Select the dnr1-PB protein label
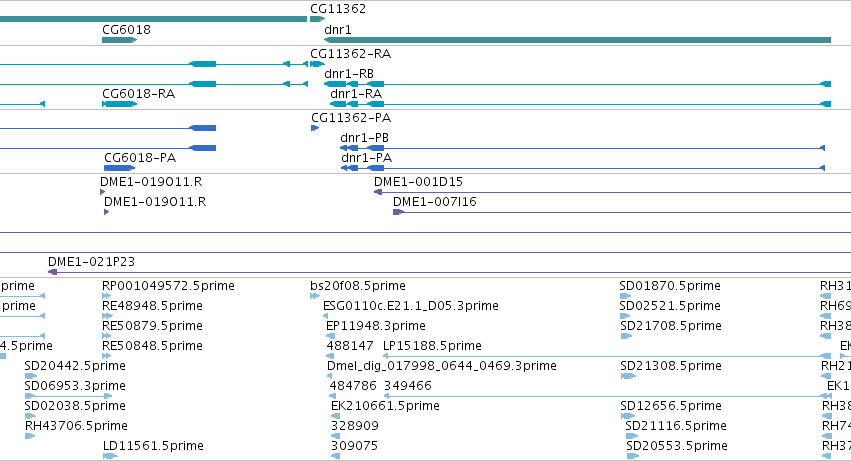The width and height of the screenshot is (851, 461). pos(364,137)
